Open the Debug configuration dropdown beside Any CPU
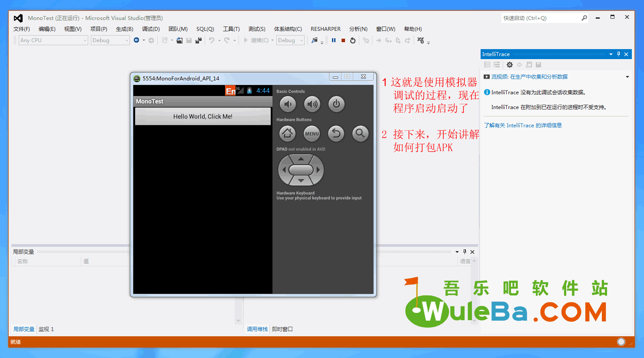Screen dimensions: 644x358 110,40
